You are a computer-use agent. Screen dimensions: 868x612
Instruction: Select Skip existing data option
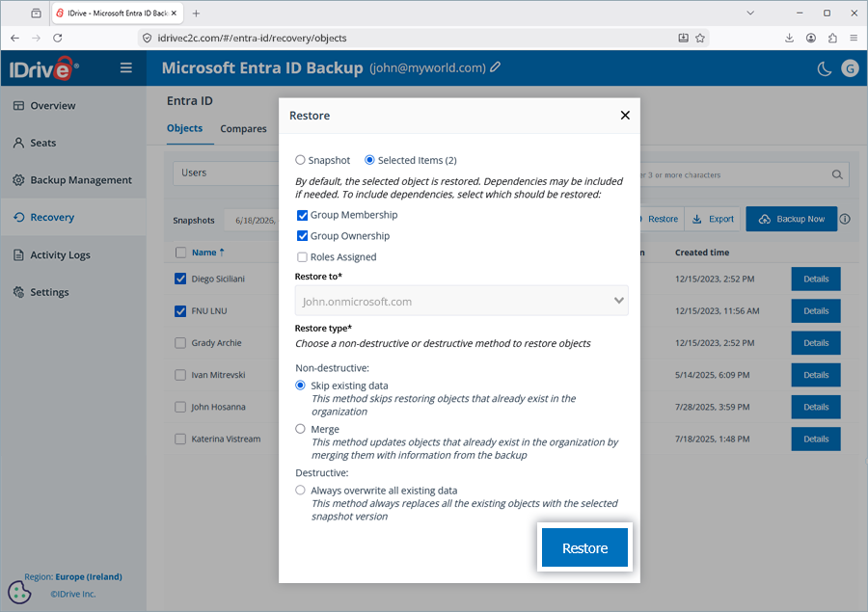coord(300,386)
